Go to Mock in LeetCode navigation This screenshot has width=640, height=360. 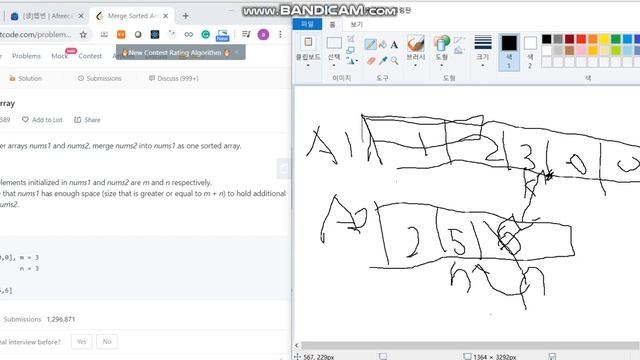(60, 56)
